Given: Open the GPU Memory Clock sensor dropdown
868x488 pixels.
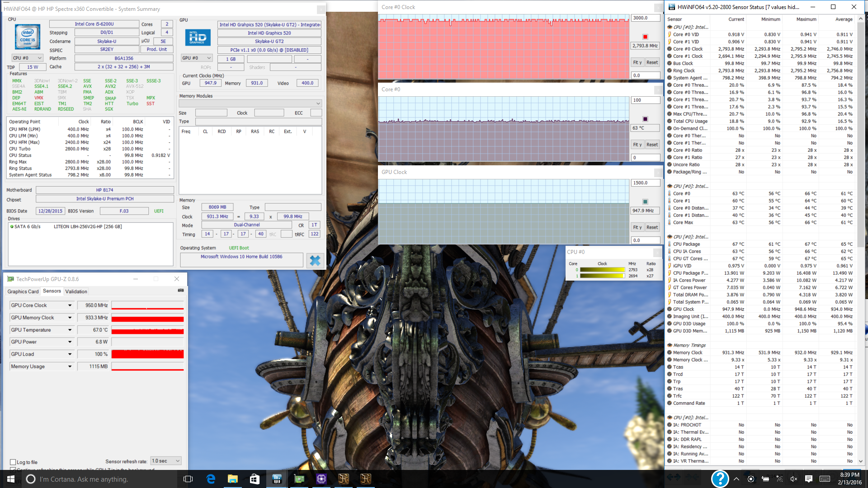Looking at the screenshot, I should point(70,318).
